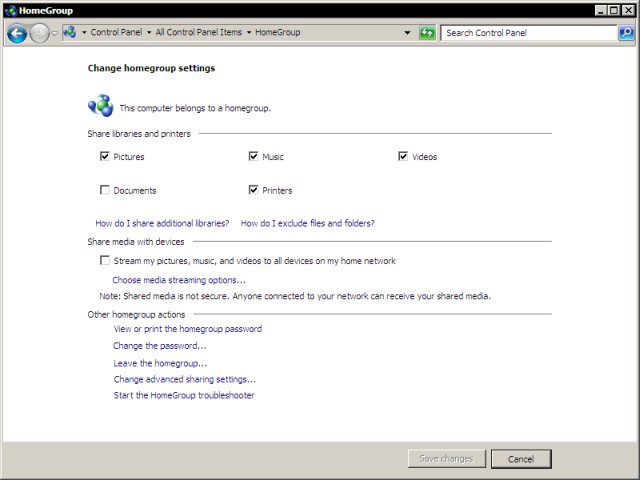Focus the Search Control Panel field

click(x=528, y=33)
